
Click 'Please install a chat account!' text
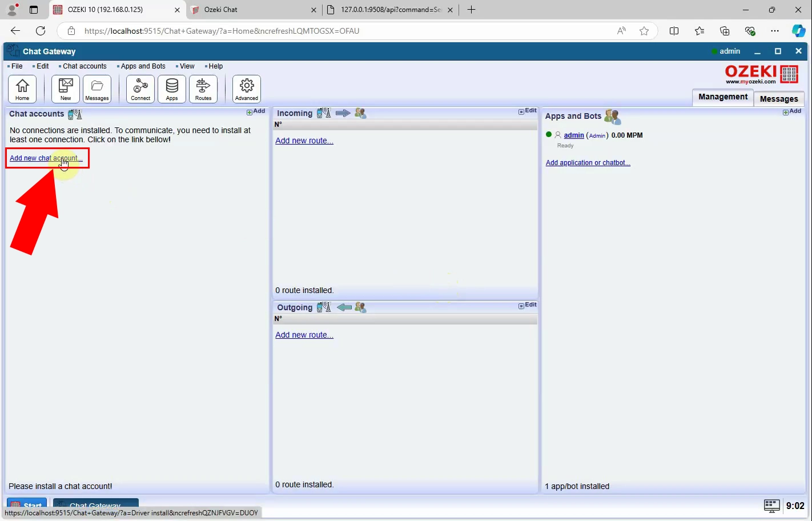click(61, 486)
